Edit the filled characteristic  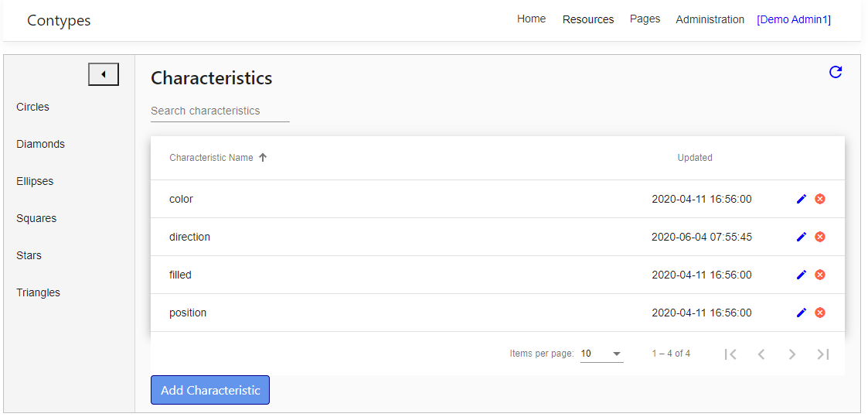point(801,274)
